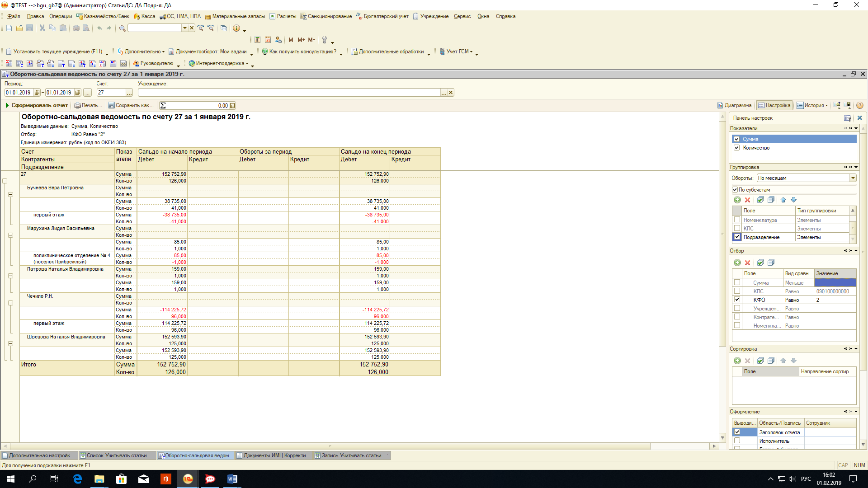
Task: Click the Сохранить как... button
Action: (x=131, y=105)
